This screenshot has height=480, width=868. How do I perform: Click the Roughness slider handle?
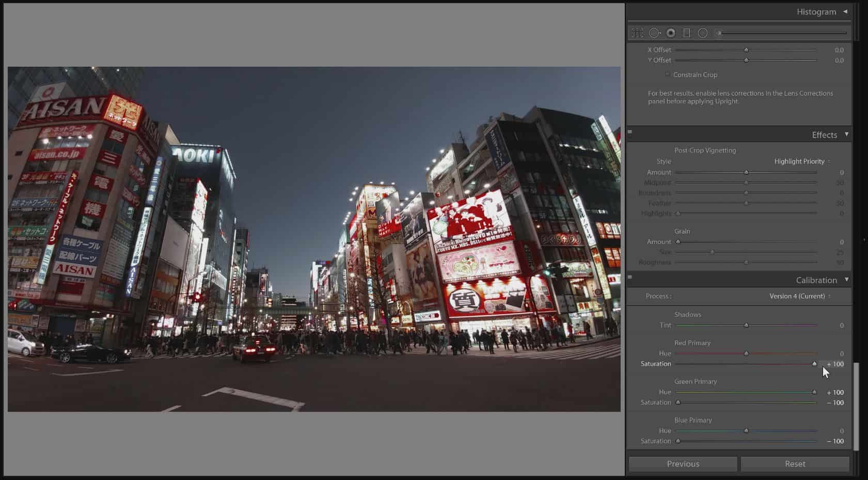(746, 262)
